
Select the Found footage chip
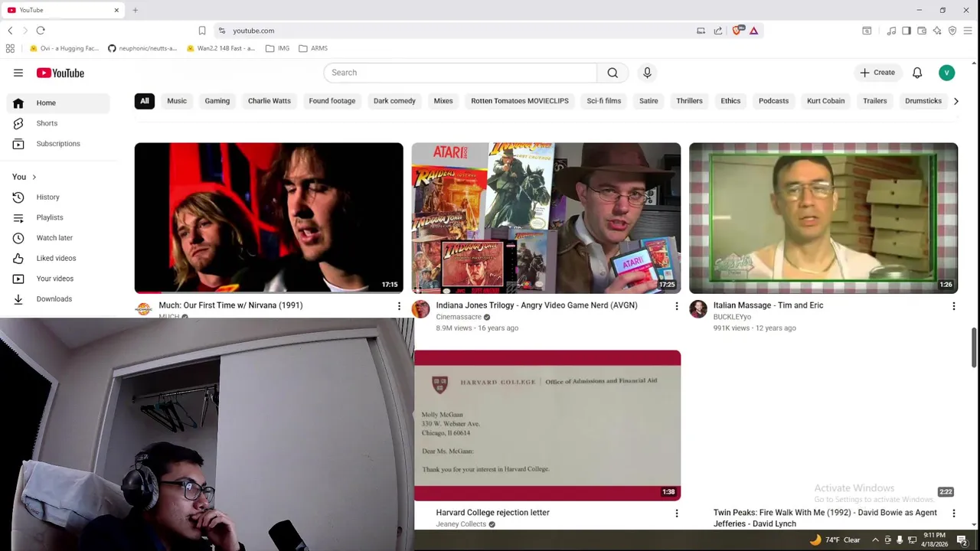click(x=332, y=101)
